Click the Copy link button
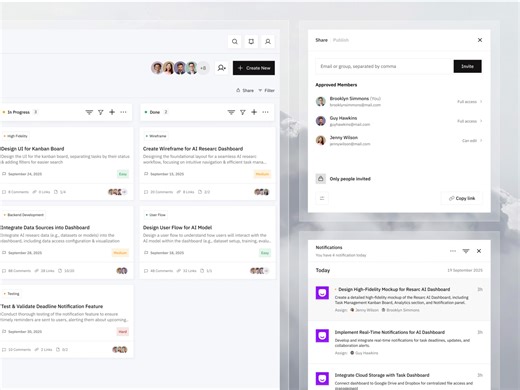This screenshot has height=390, width=520. coord(462,198)
